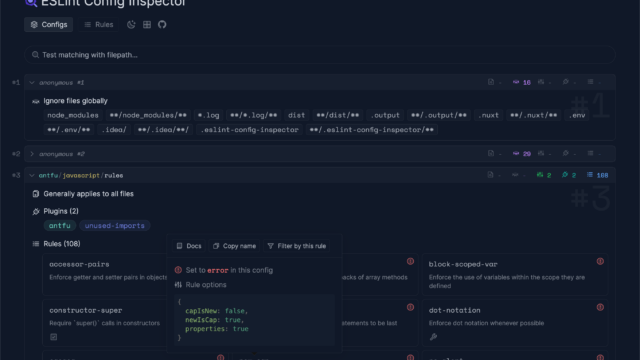The height and width of the screenshot is (360, 640).
Task: Click the plugin icon on anonymous #1 row
Action: tap(565, 82)
